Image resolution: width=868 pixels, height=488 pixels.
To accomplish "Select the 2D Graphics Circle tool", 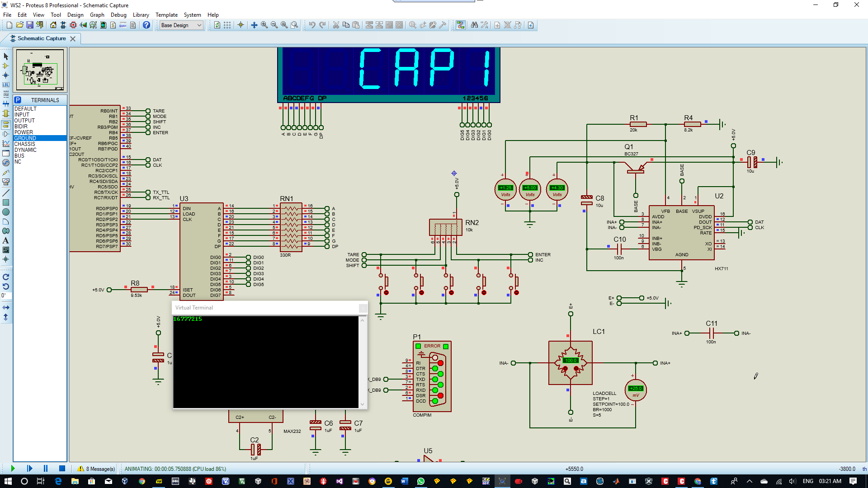I will point(6,212).
